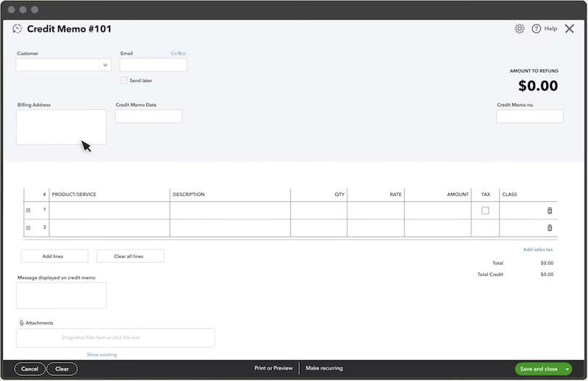Click Description cell in row 1

tap(230, 211)
